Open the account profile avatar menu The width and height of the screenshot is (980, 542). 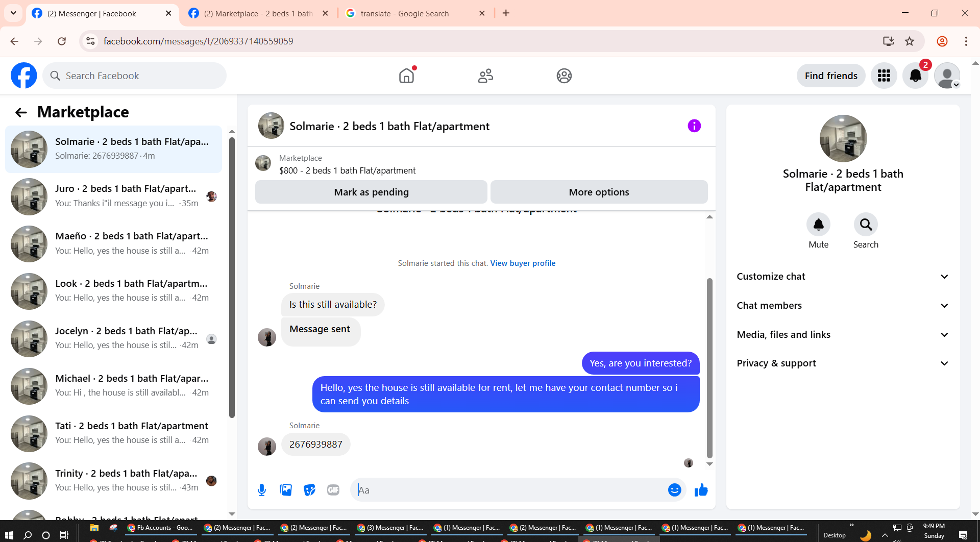pos(947,76)
